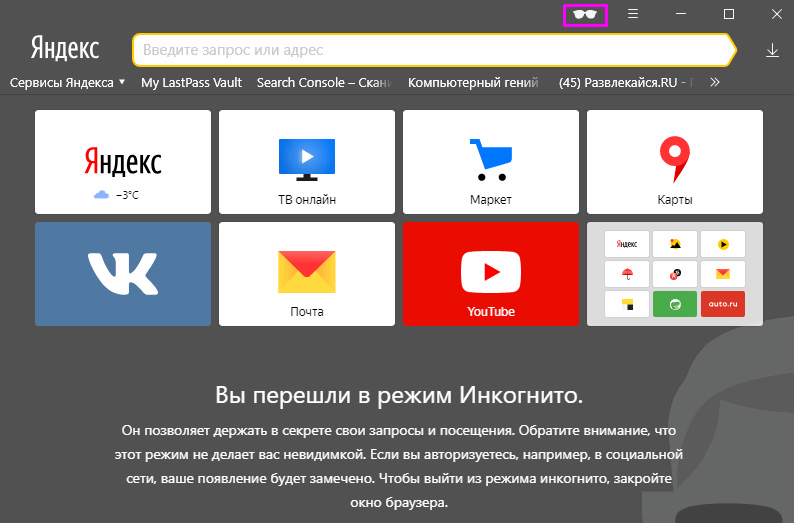Open the red YouTube tile

coord(491,274)
